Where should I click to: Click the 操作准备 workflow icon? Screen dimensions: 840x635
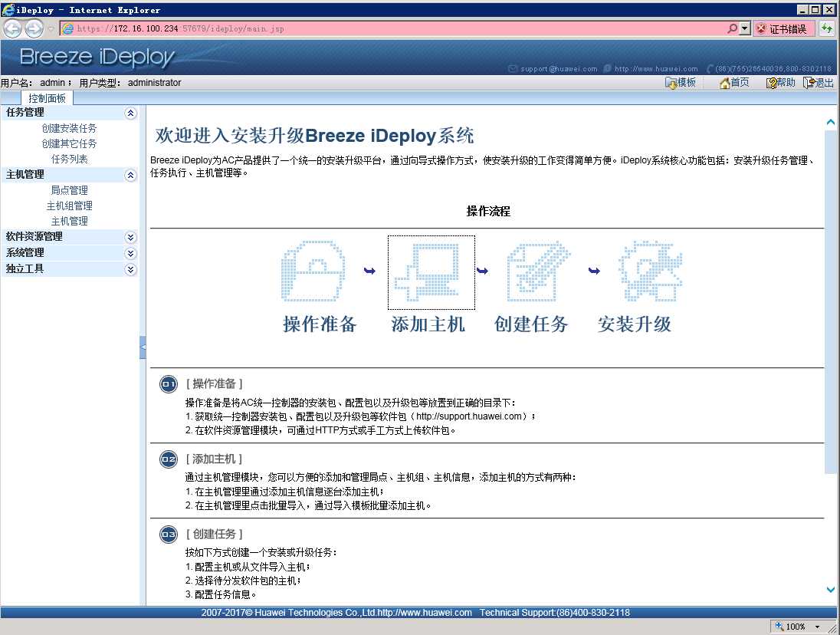[x=313, y=271]
